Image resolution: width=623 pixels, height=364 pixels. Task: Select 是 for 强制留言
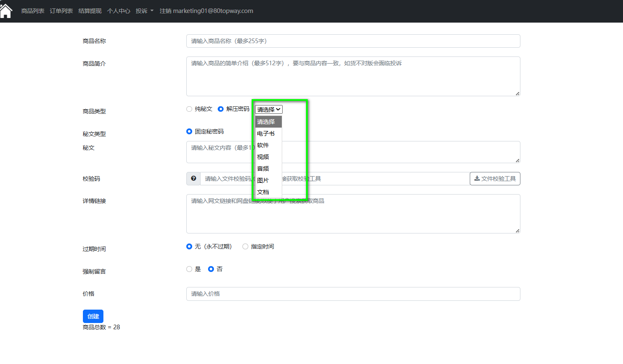[x=189, y=269]
